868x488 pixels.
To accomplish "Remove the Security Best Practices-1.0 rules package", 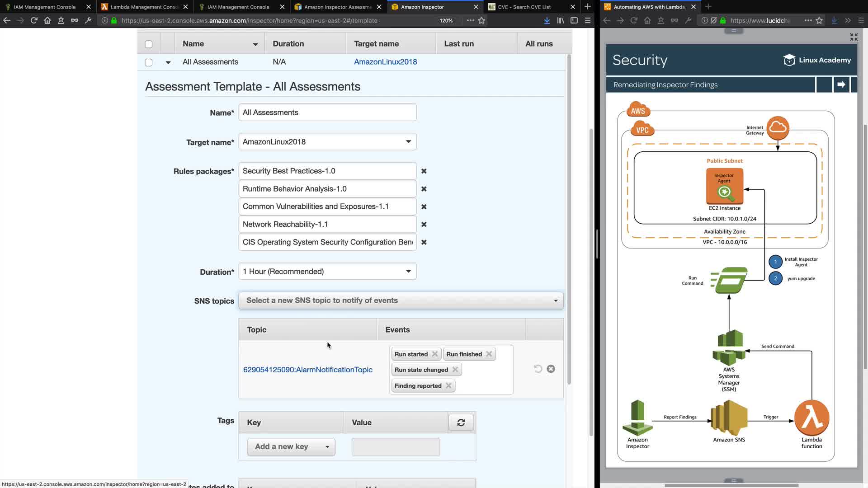I will click(424, 171).
